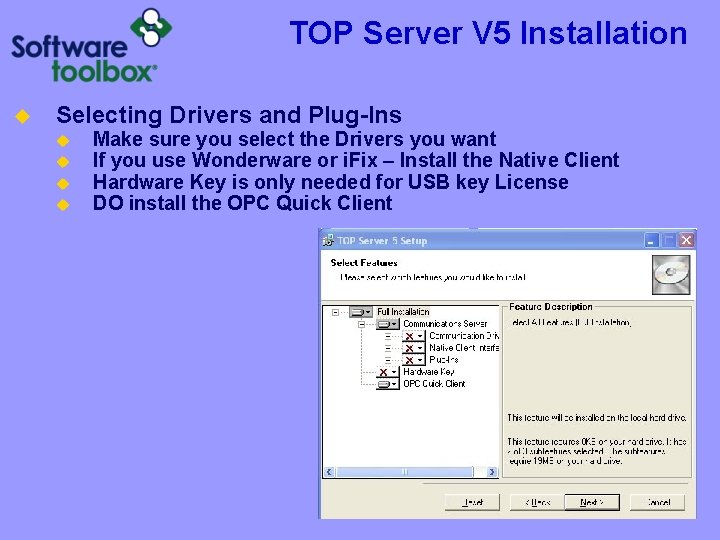Select the OPC Quick Client tree row
This screenshot has width=720, height=540.
point(434,383)
